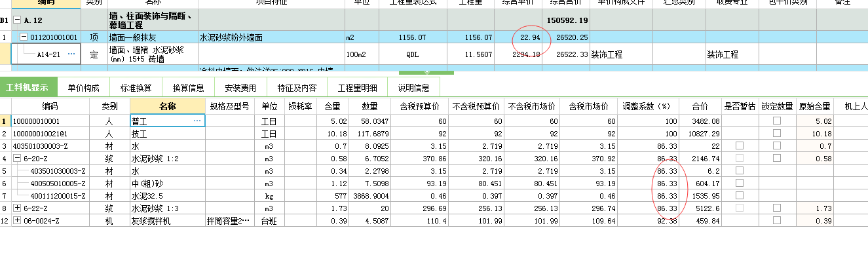Open the 工程量明细 tab
Screen dimensions: 868x253
357,87
